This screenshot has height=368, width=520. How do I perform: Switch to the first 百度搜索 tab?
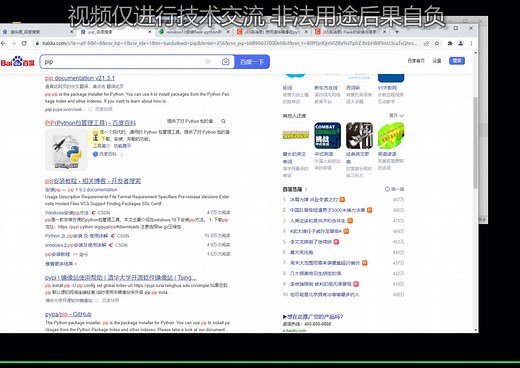click(x=37, y=32)
